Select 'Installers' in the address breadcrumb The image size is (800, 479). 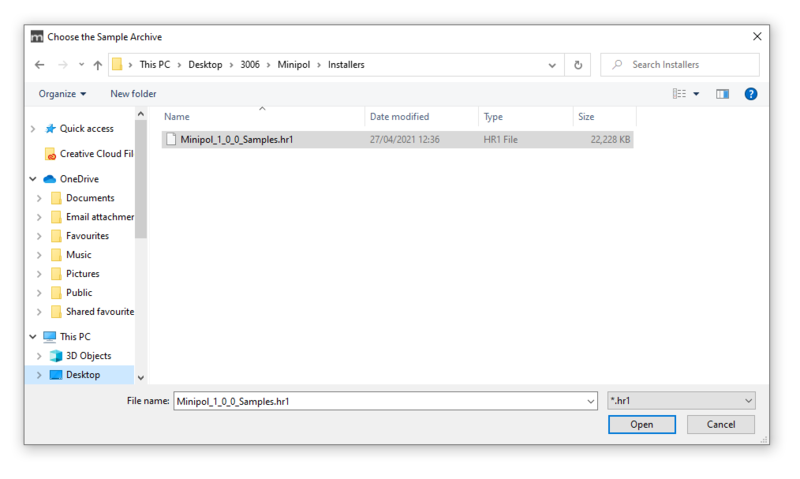coord(346,65)
